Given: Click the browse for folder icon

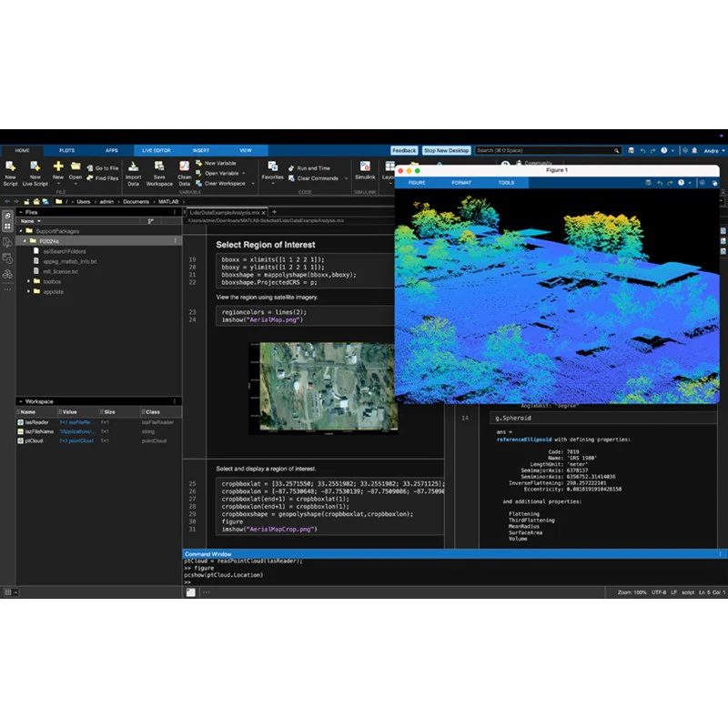Looking at the screenshot, I should (36, 201).
